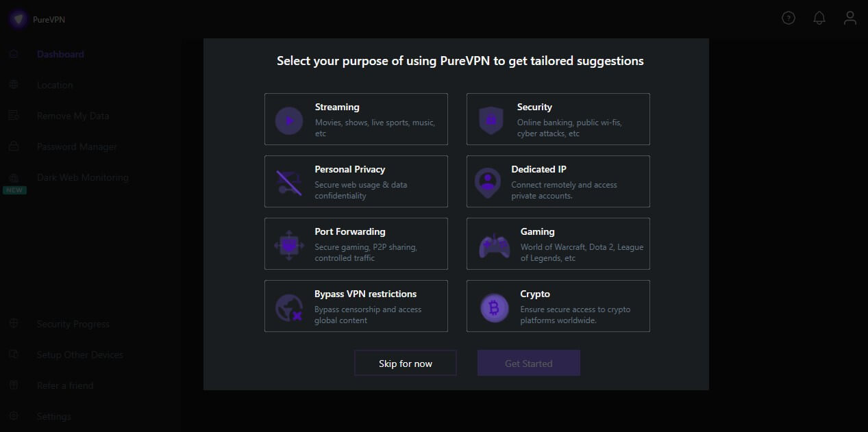The width and height of the screenshot is (868, 432).
Task: Open the Location section
Action: 55,84
